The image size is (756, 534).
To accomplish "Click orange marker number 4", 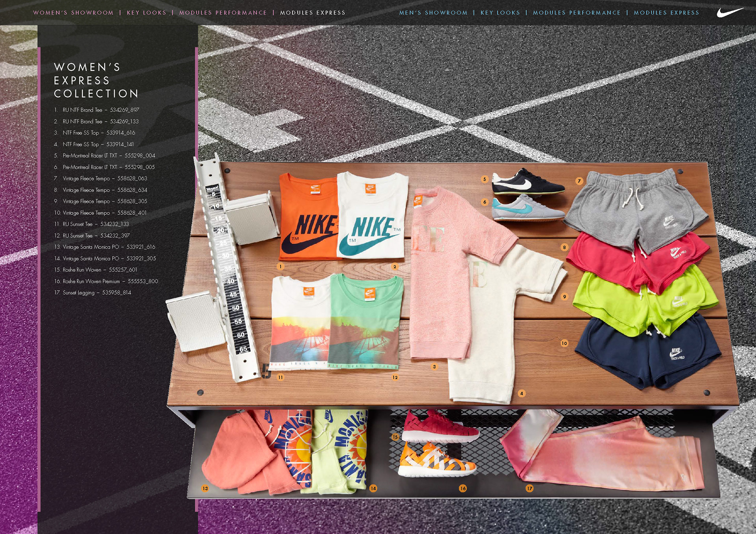I will coord(521,393).
